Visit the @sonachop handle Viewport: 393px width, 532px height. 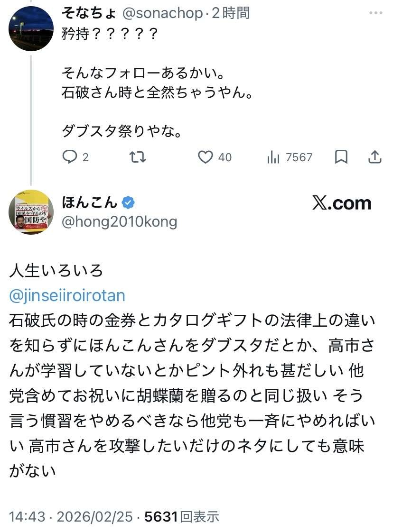162,13
